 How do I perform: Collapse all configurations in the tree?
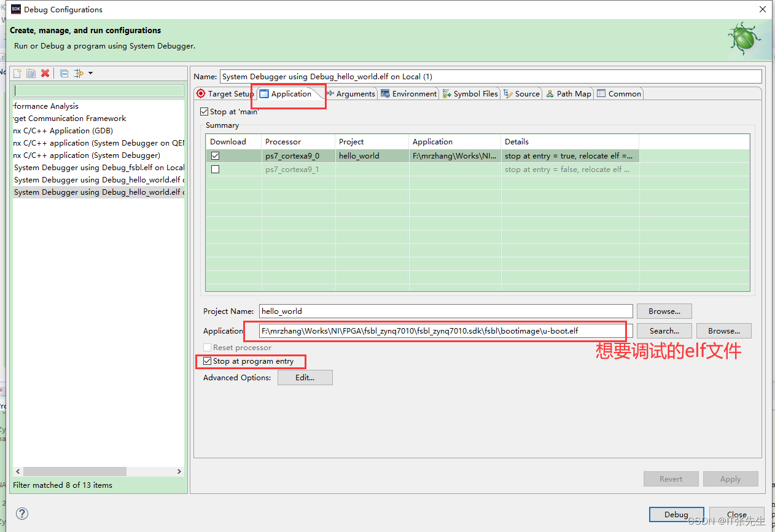[64, 74]
